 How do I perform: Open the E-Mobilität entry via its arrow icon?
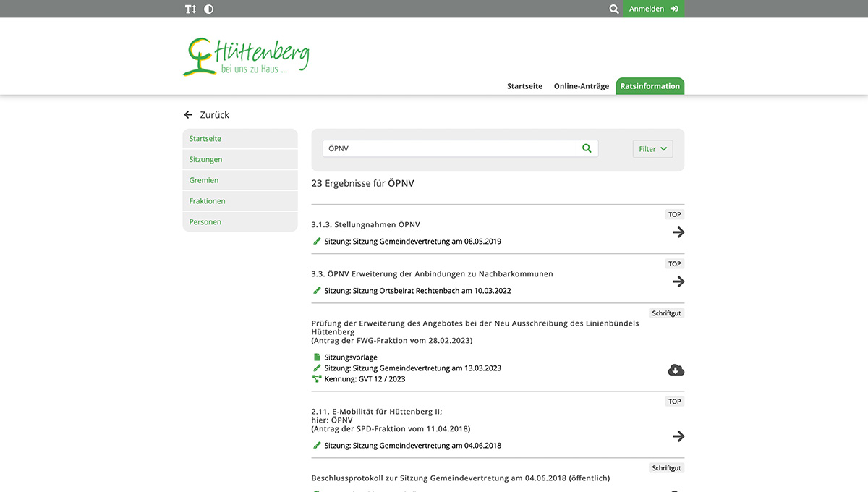coord(678,436)
